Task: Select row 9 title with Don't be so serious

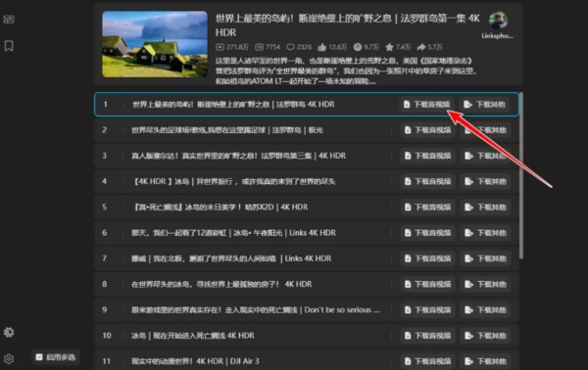Action: point(256,310)
